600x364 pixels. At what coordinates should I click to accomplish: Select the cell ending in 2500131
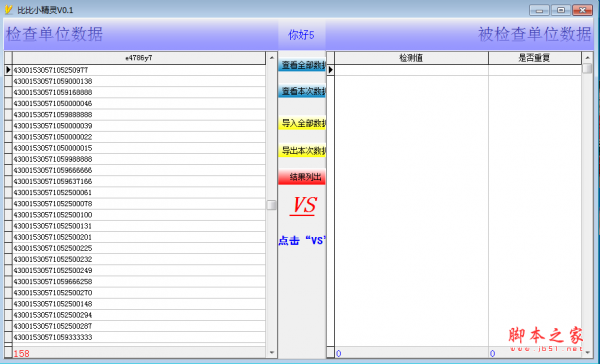(139, 226)
